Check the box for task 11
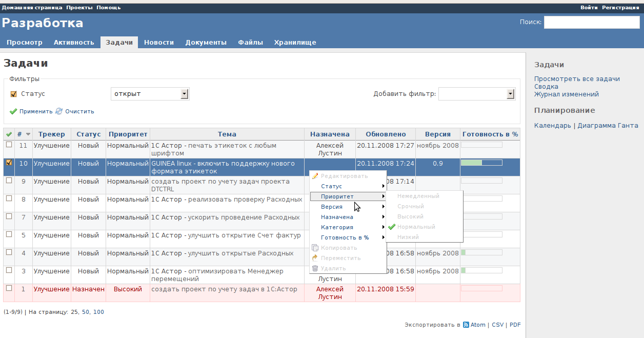This screenshot has width=644, height=338. (9, 145)
